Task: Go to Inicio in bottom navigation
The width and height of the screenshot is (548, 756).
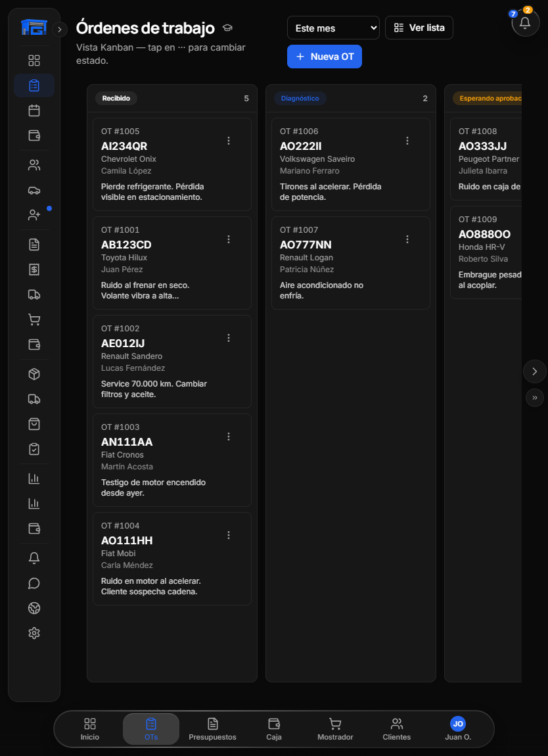Action: pyautogui.click(x=90, y=728)
